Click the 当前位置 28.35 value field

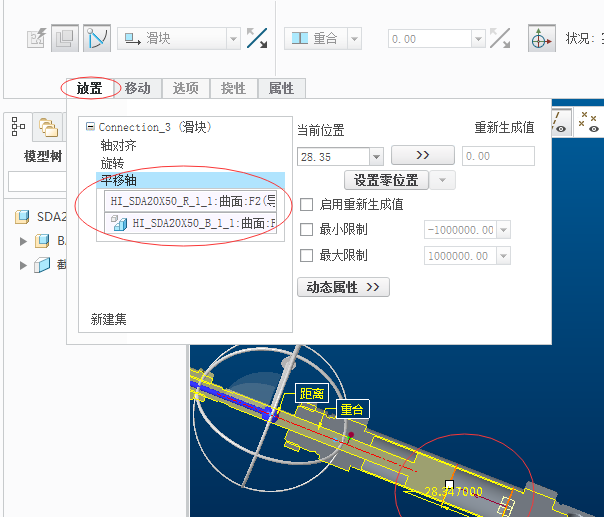point(334,157)
